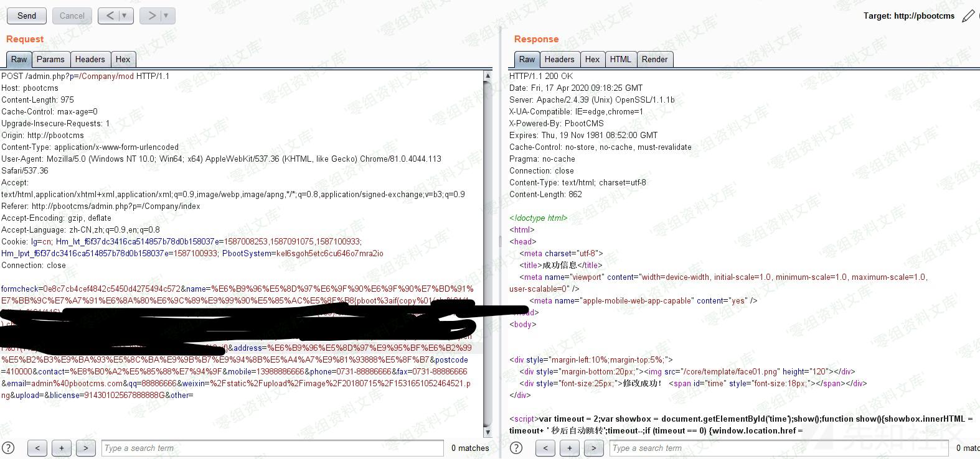Click the plus button in request search bar
The image size is (980, 459).
coord(61,448)
